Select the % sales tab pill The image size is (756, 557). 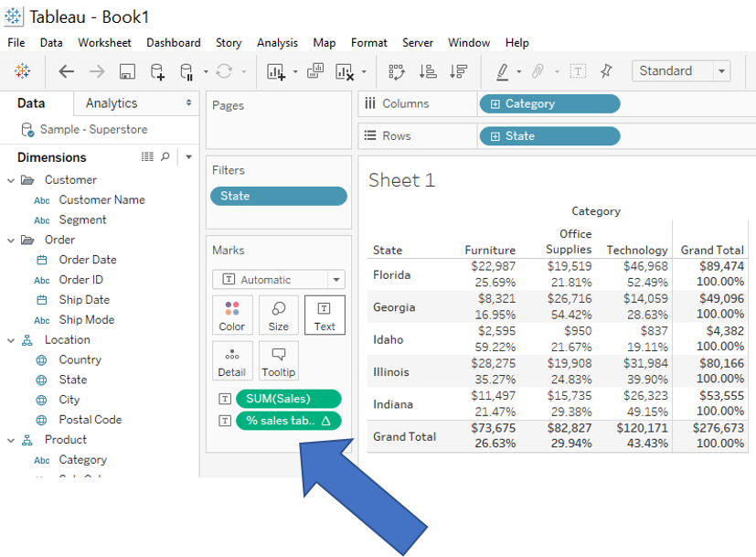tap(288, 421)
